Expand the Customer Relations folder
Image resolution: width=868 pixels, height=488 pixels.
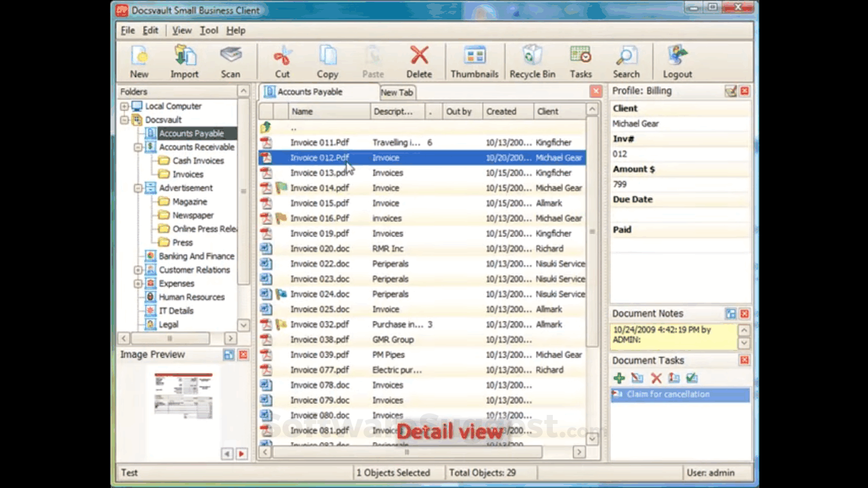coord(138,270)
